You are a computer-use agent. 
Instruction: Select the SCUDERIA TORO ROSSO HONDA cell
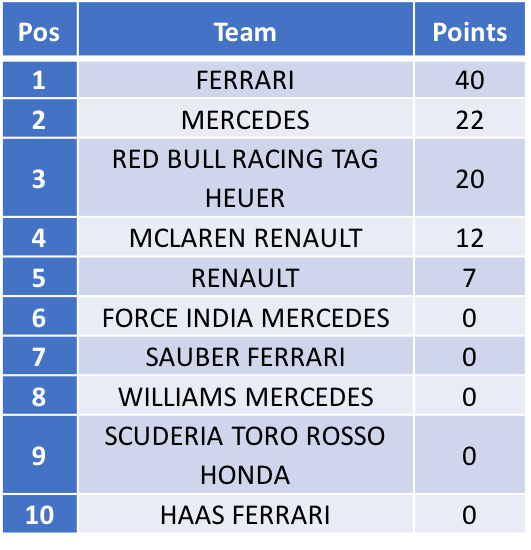246,455
